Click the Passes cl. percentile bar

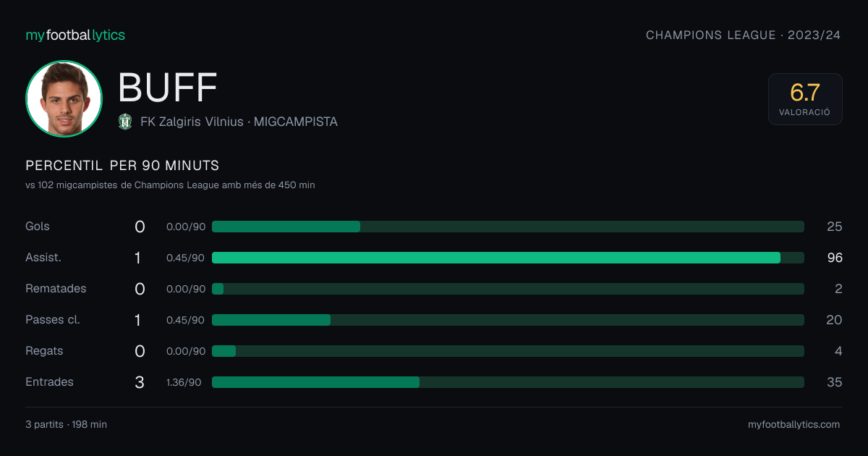click(x=508, y=320)
